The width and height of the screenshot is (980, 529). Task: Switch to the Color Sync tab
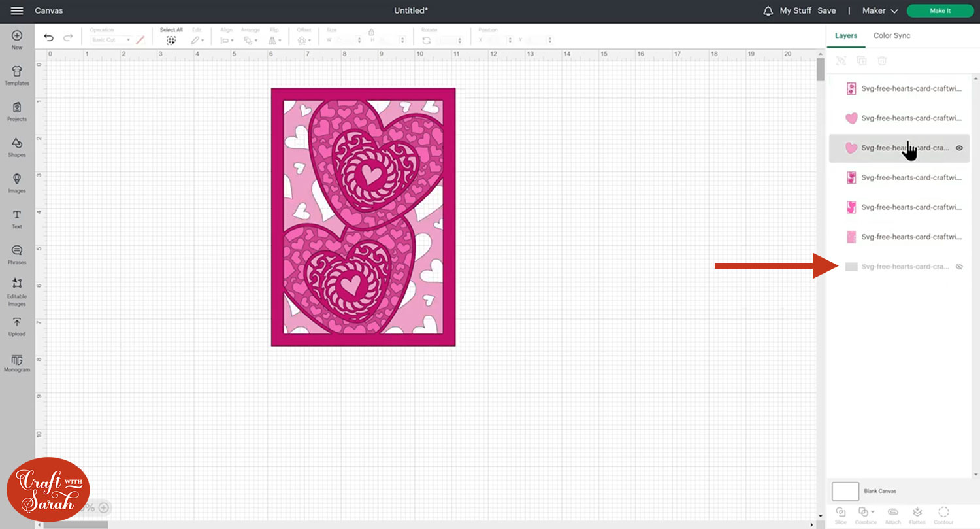(x=891, y=35)
